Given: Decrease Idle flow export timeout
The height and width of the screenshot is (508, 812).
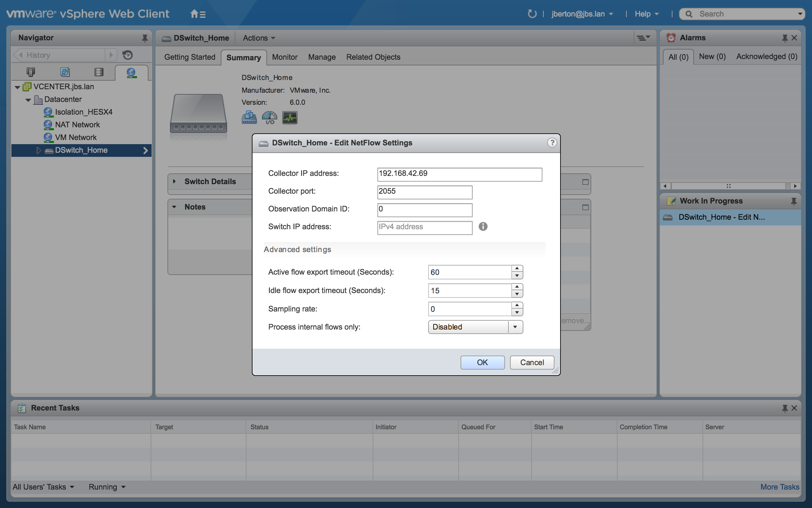Looking at the screenshot, I should pos(517,294).
